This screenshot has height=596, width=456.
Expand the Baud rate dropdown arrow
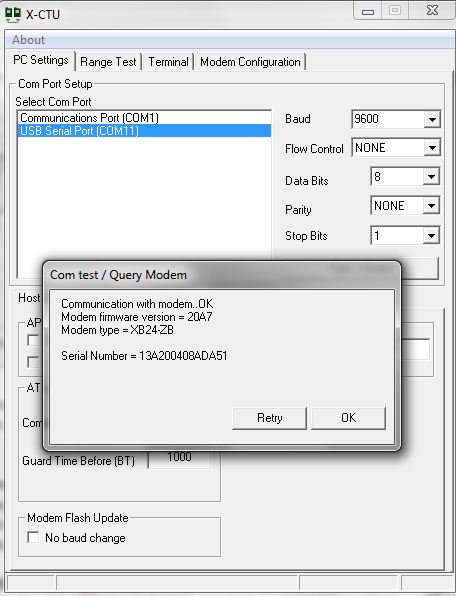coord(432,119)
